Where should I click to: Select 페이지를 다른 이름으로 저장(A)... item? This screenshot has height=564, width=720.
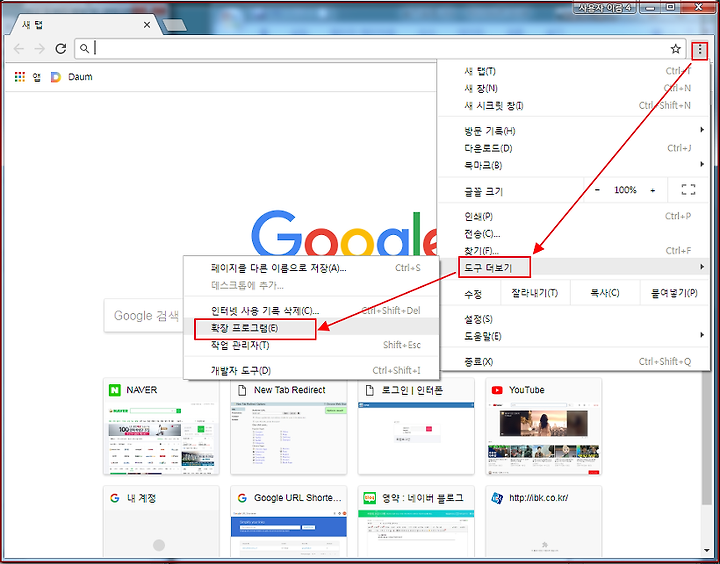311,268
